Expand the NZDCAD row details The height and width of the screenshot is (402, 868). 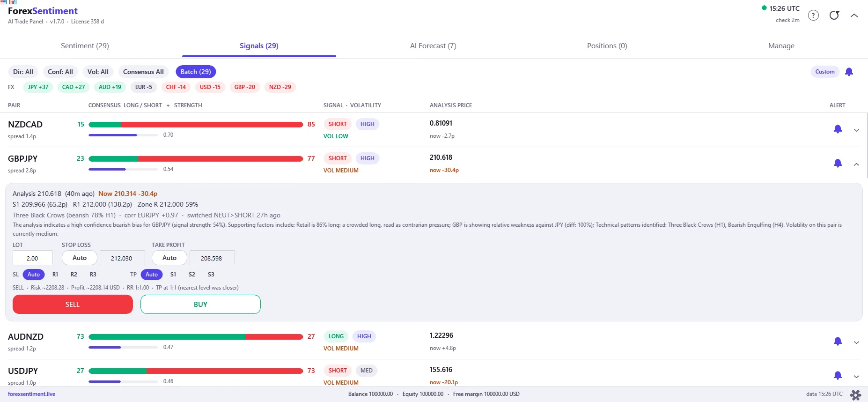tap(856, 130)
